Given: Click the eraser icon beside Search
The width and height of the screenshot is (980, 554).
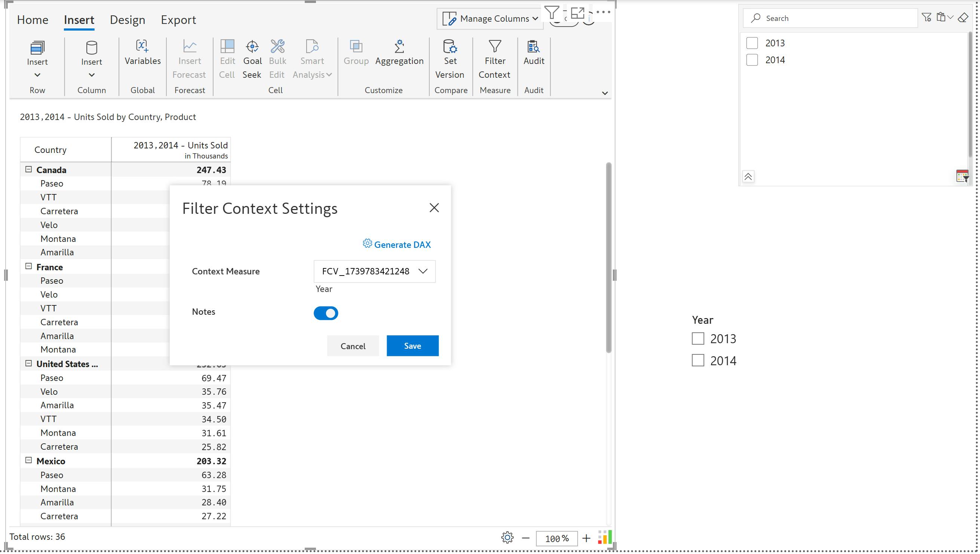Looking at the screenshot, I should point(963,18).
